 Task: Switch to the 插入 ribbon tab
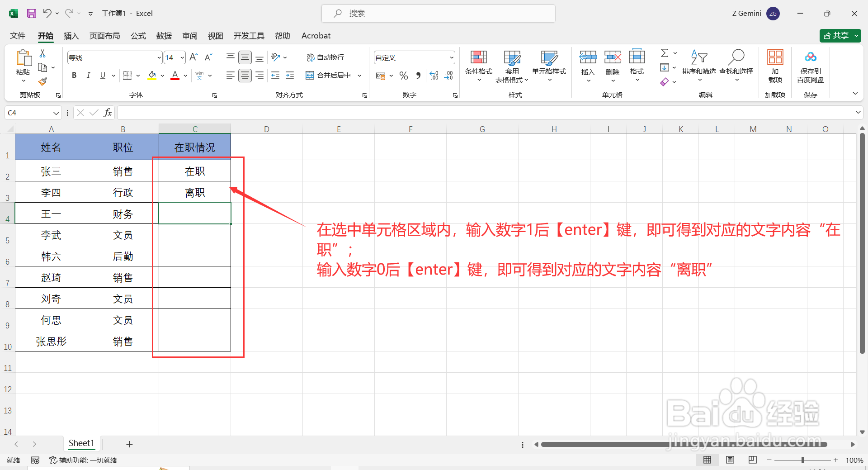point(71,36)
